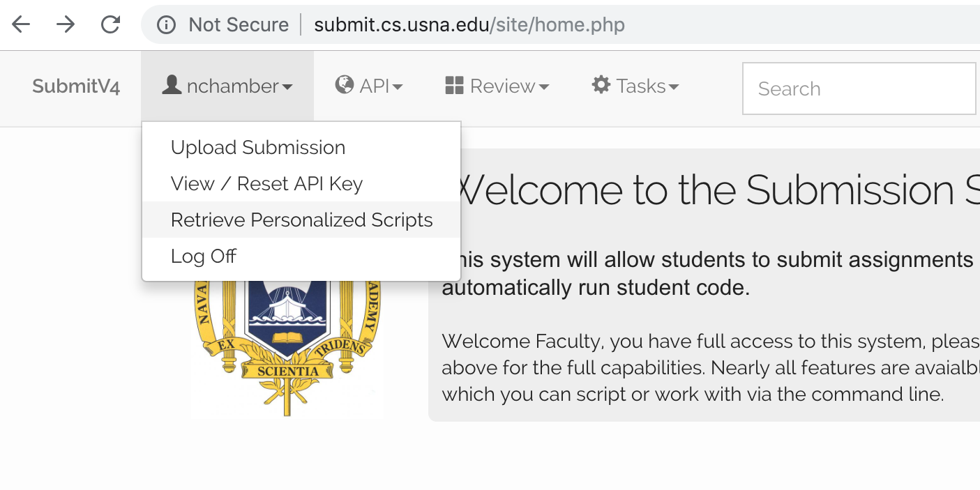980x490 pixels.
Task: Click the user silhouette icon beside nchamber
Action: click(x=172, y=85)
